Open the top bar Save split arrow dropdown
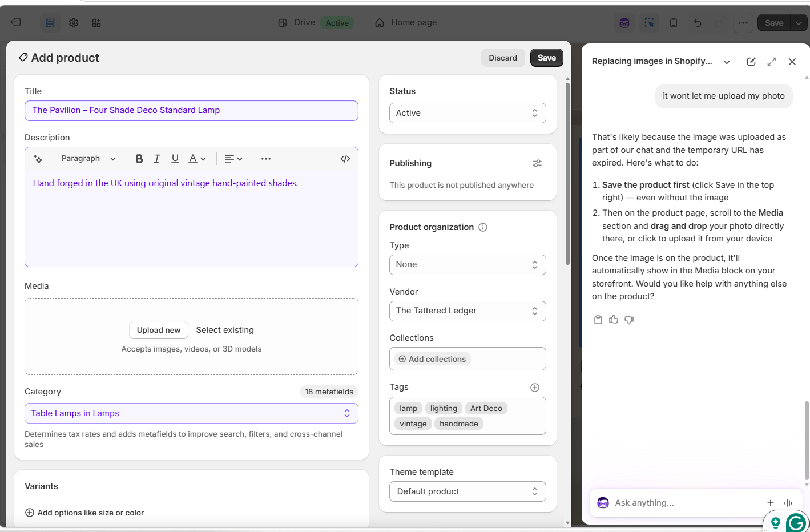This screenshot has width=810, height=532. pos(799,23)
